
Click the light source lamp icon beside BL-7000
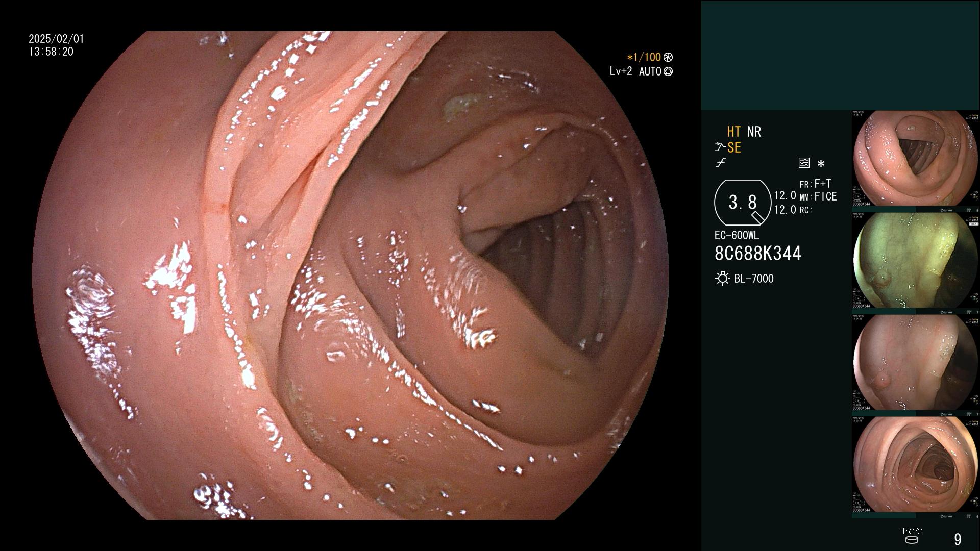722,279
